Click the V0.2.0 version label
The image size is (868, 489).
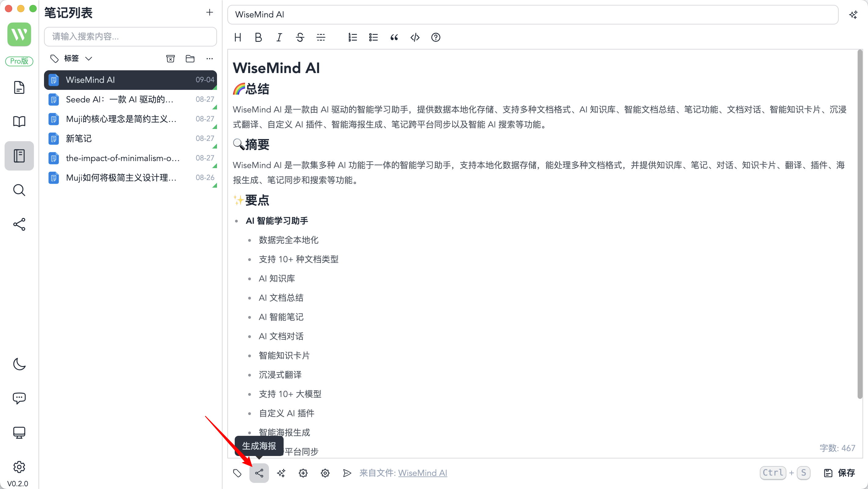pyautogui.click(x=17, y=483)
